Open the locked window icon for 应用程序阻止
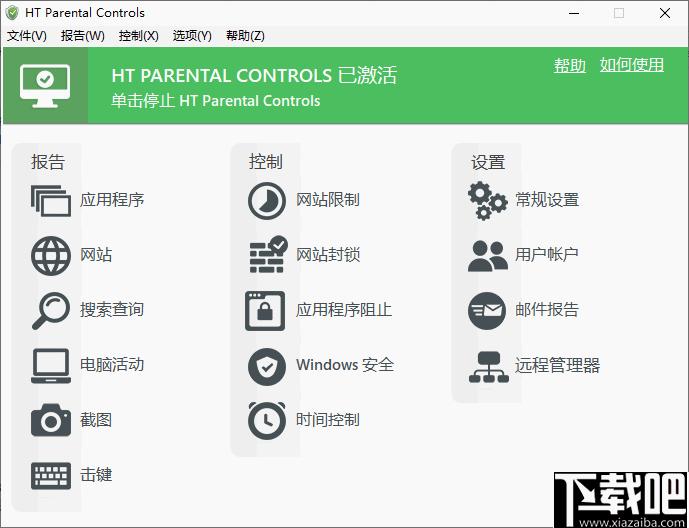The height and width of the screenshot is (528, 689). 265,311
